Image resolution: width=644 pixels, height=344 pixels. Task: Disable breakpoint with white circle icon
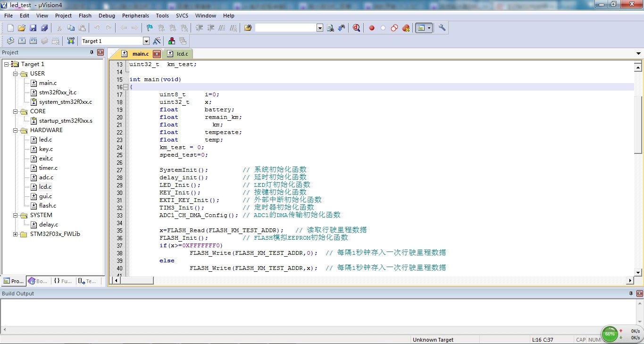(383, 28)
